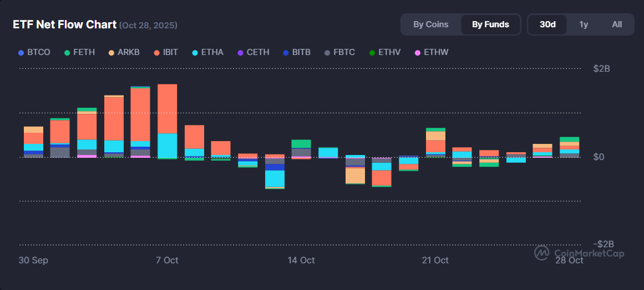This screenshot has width=644, height=290.
Task: Select the 30d time range
Action: (x=547, y=24)
